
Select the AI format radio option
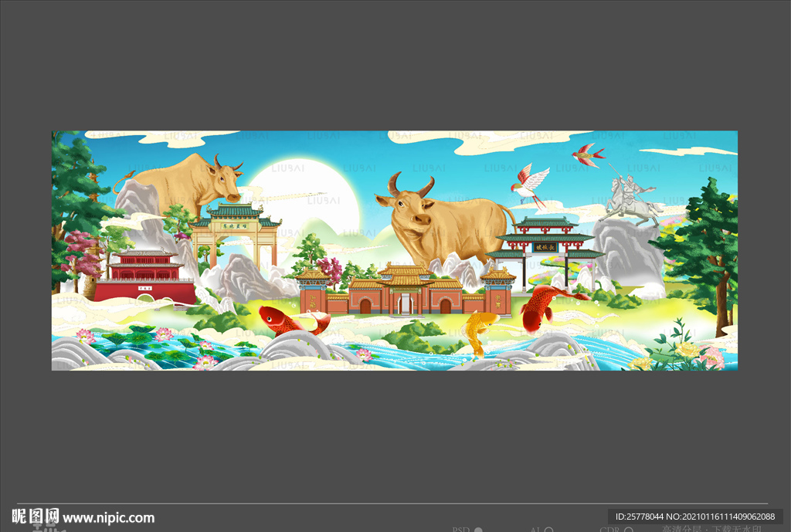(548, 530)
